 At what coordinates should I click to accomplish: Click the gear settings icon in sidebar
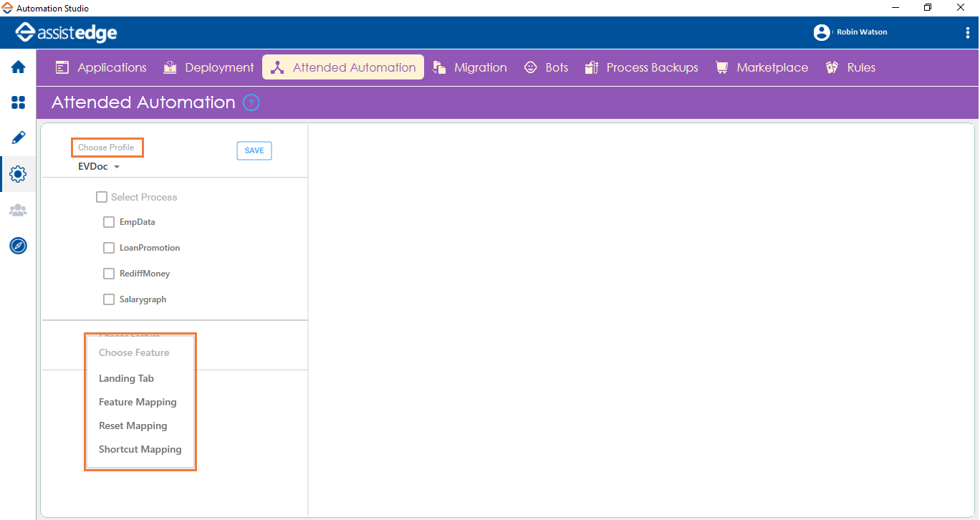point(18,174)
